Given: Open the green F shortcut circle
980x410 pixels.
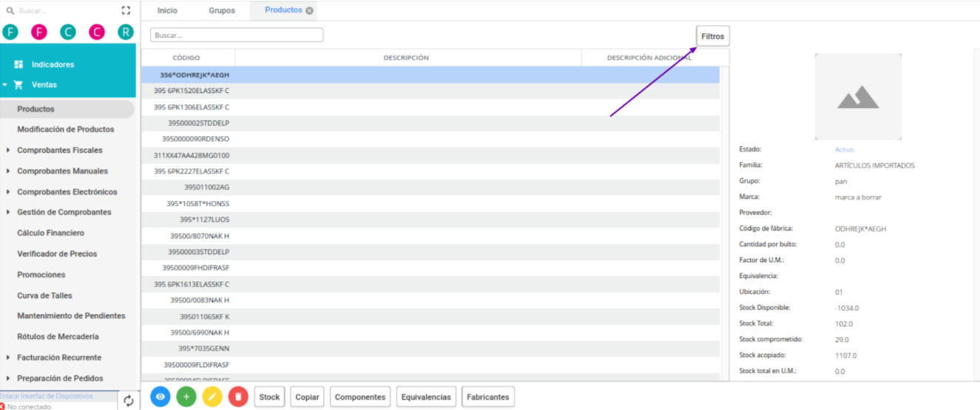Looking at the screenshot, I should click(10, 32).
